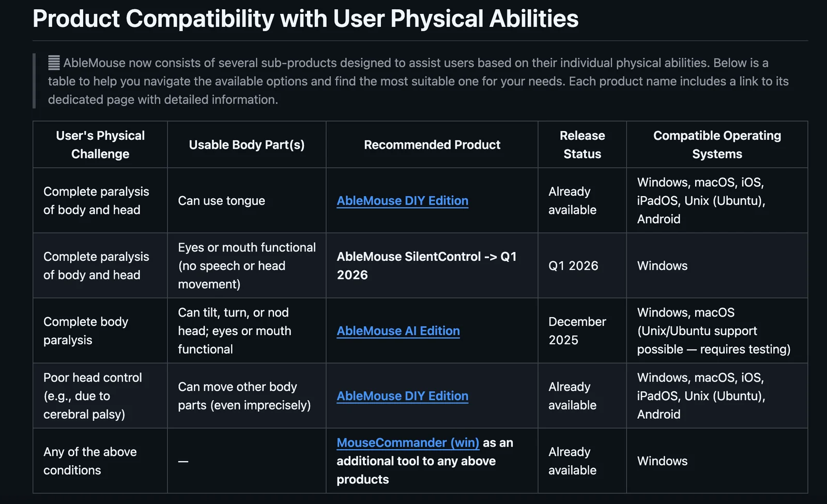Screen dimensions: 827x504
Task: Open AbleMouse DIY Edition link in tongue row
Action: 402,201
